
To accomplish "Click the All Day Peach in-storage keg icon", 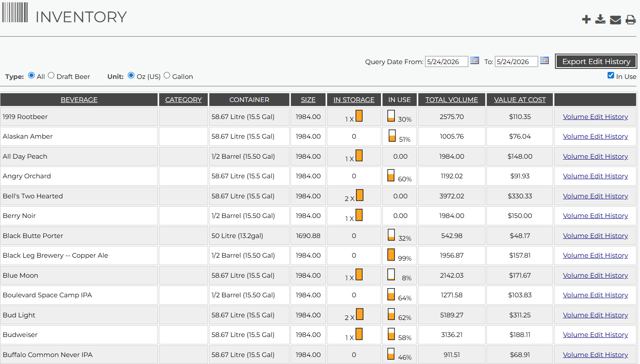I will pyautogui.click(x=359, y=156).
